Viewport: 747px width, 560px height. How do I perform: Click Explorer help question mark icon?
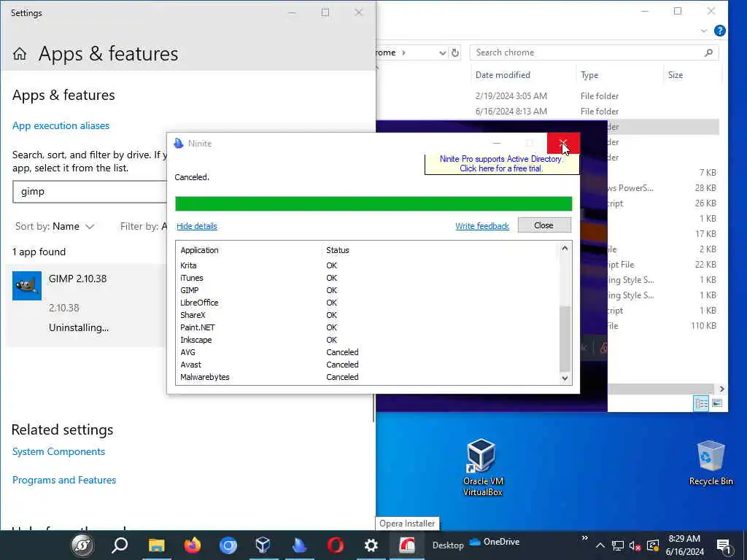[x=720, y=31]
